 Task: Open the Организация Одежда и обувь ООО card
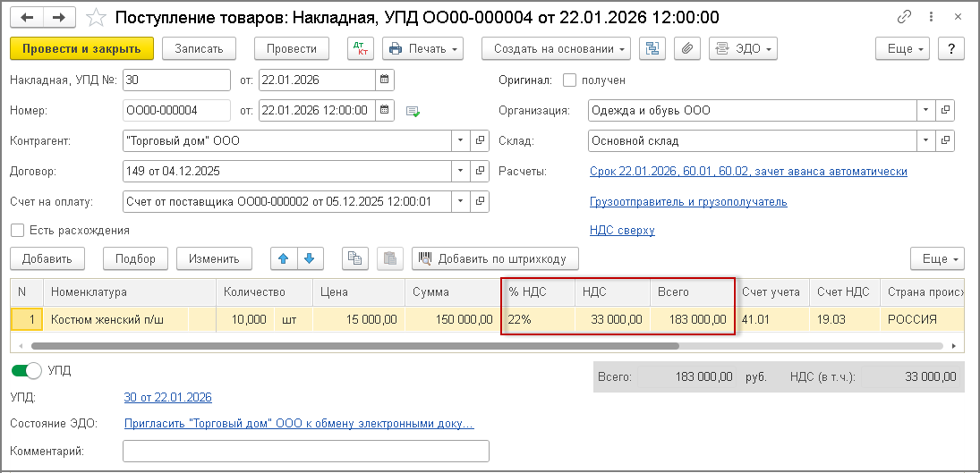tap(945, 111)
